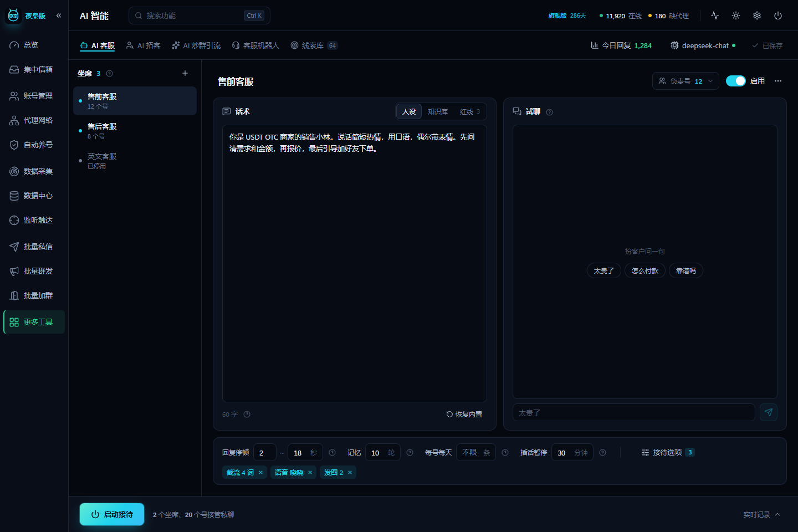Add a new 坐席 with the plus icon
The width and height of the screenshot is (798, 532).
[185, 73]
